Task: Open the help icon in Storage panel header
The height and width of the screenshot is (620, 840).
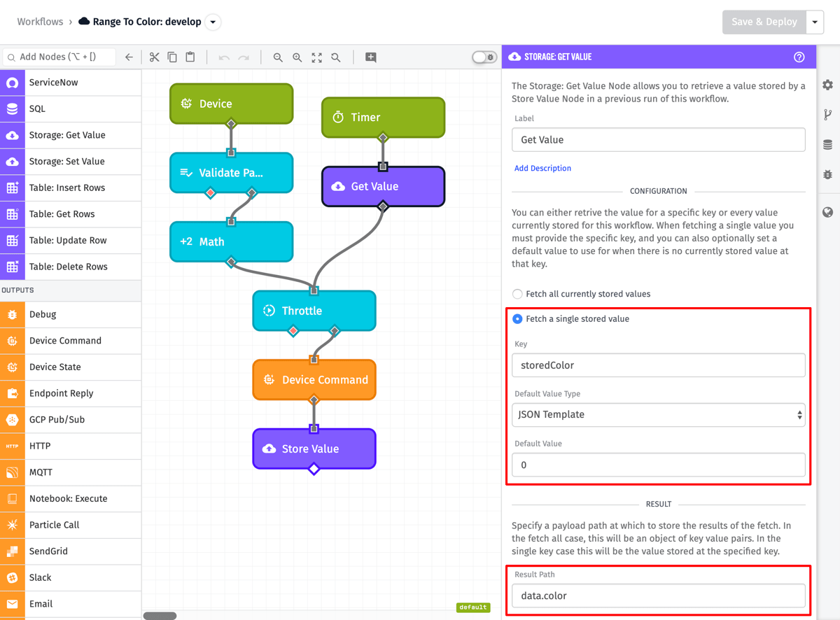Action: [799, 57]
